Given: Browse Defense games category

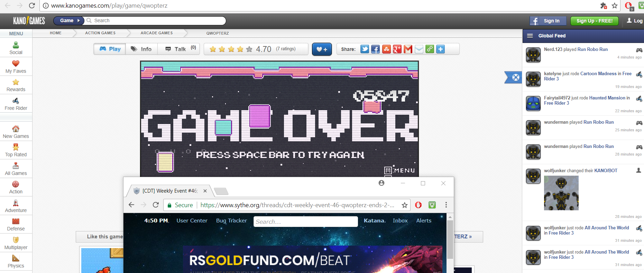Looking at the screenshot, I should 16,224.
